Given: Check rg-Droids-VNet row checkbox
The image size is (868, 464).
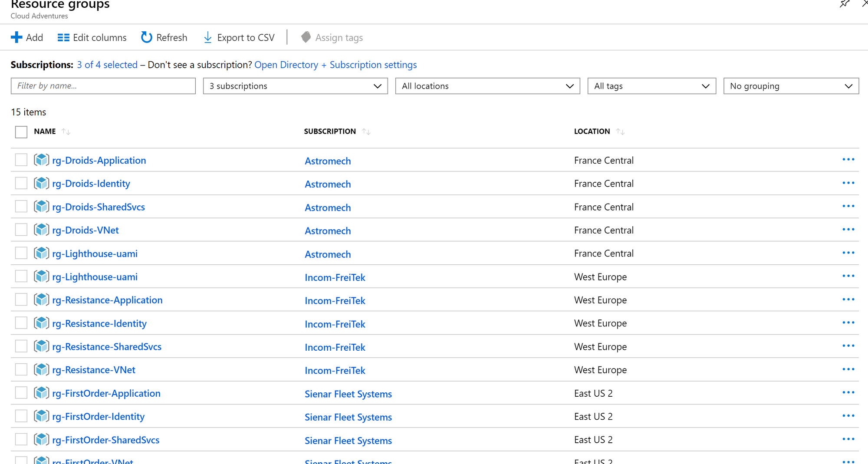Looking at the screenshot, I should click(x=21, y=230).
